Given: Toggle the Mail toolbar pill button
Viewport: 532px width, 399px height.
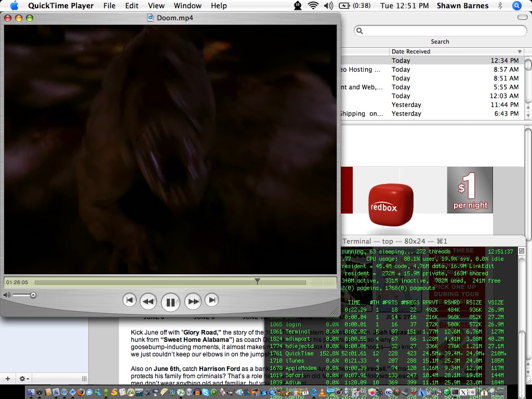Looking at the screenshot, I should 523,17.
